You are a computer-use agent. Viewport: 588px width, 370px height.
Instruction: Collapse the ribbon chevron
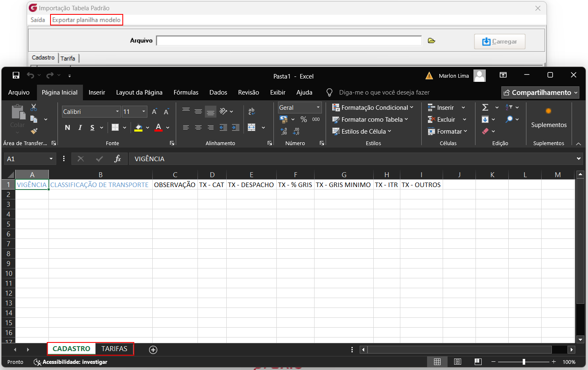[579, 143]
